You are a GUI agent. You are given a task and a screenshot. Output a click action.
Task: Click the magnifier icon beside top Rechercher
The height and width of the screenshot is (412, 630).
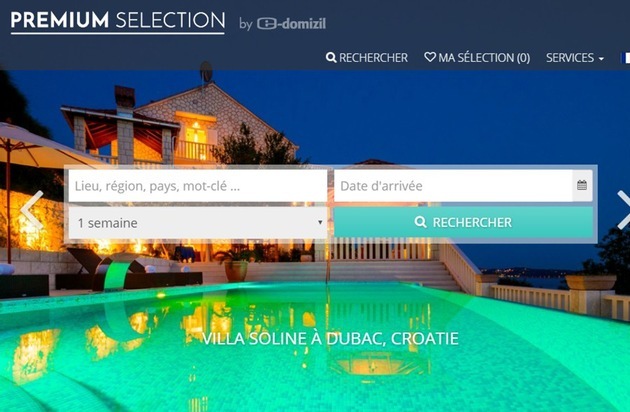pyautogui.click(x=331, y=57)
